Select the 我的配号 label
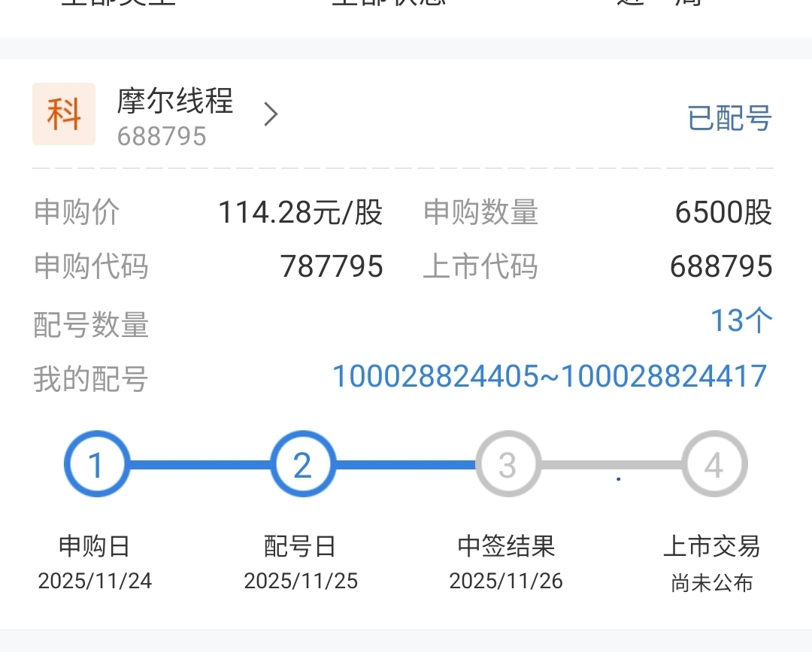This screenshot has height=665, width=812. pos(91,379)
